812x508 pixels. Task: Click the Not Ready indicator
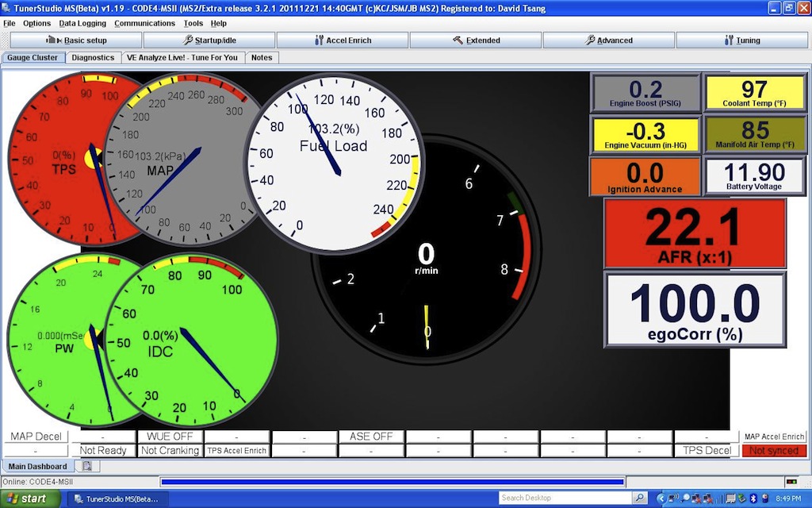(x=103, y=451)
